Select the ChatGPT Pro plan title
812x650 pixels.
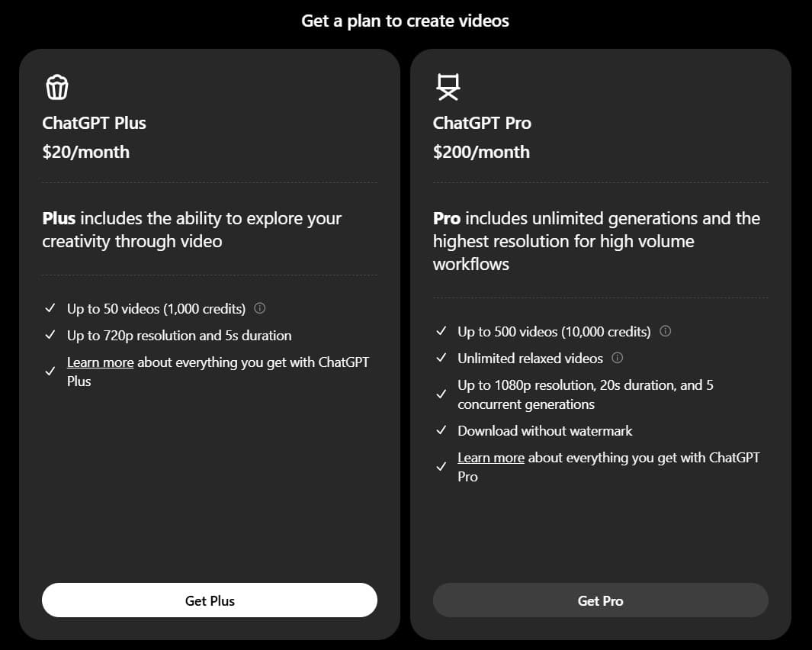482,123
